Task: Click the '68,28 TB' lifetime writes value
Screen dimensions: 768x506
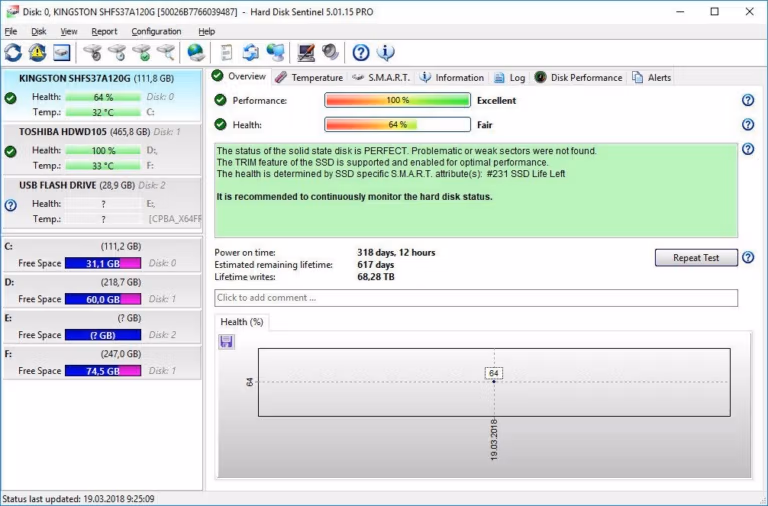Action: click(376, 277)
